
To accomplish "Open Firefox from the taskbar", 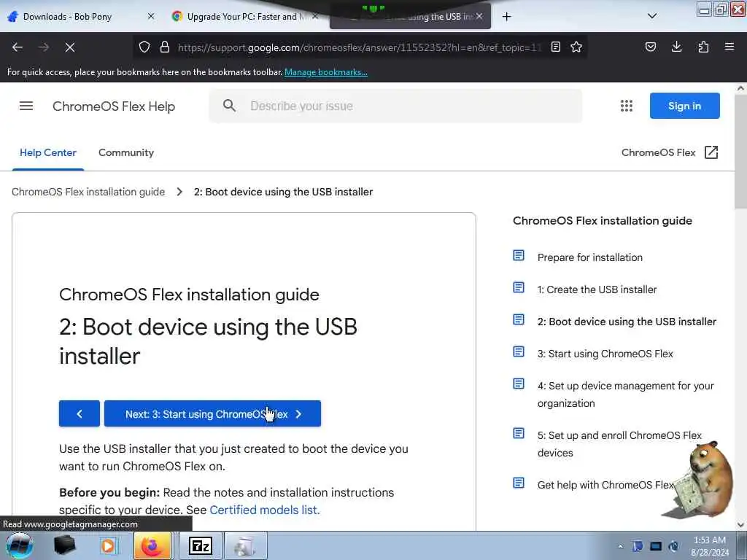I will (152, 545).
